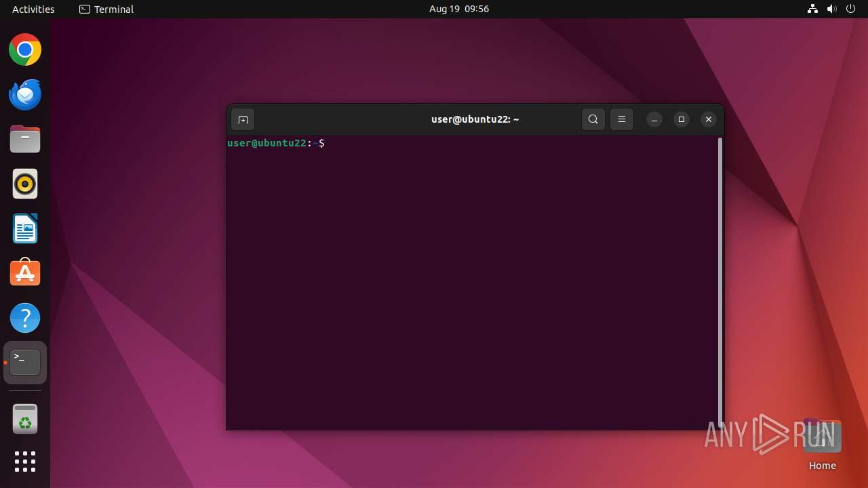Show Applications grid

pos(25,462)
